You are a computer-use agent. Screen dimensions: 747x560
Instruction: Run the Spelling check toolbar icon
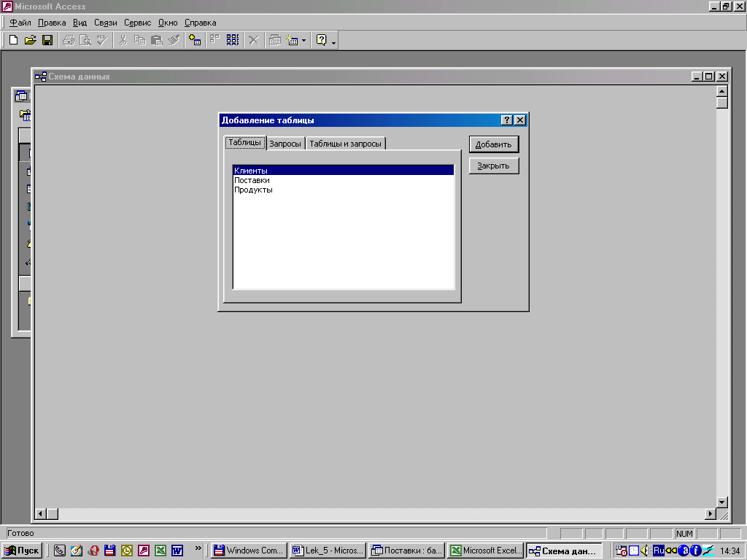coord(102,41)
